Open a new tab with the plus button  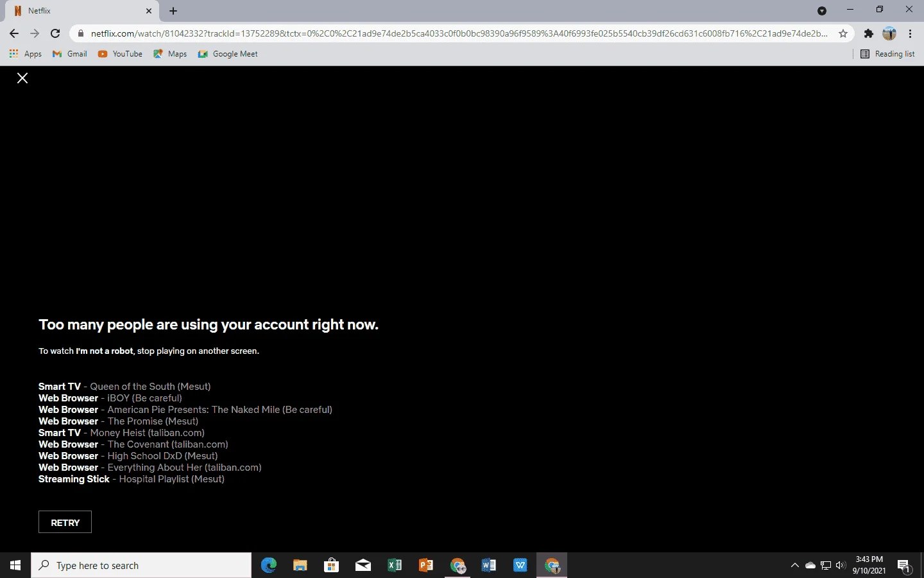tap(173, 11)
